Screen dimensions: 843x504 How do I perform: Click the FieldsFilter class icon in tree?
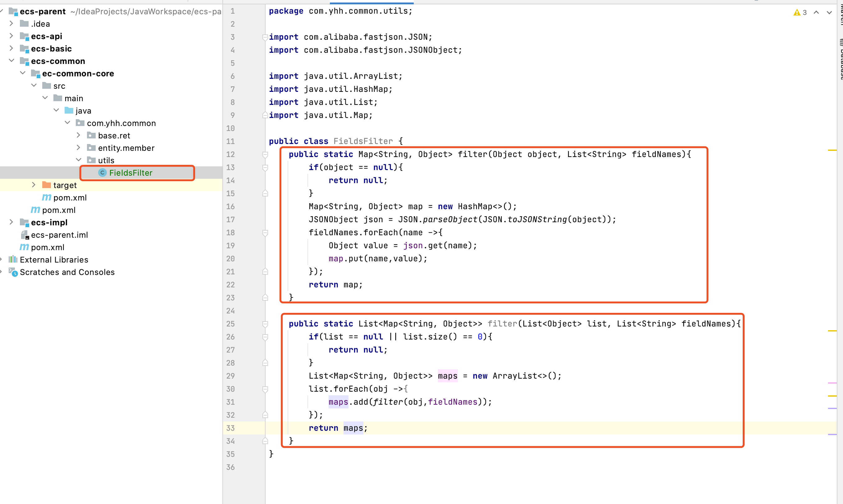pyautogui.click(x=102, y=173)
